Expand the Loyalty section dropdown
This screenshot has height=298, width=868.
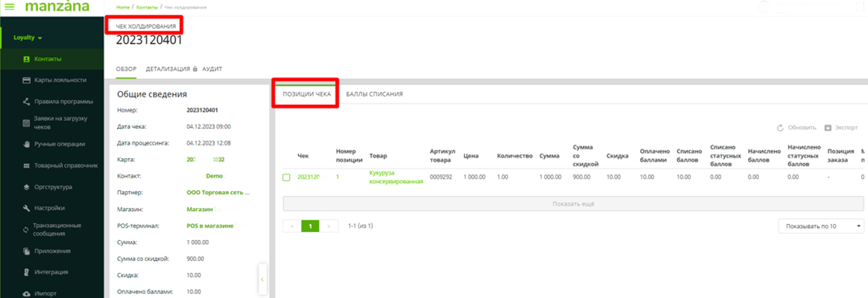[28, 38]
